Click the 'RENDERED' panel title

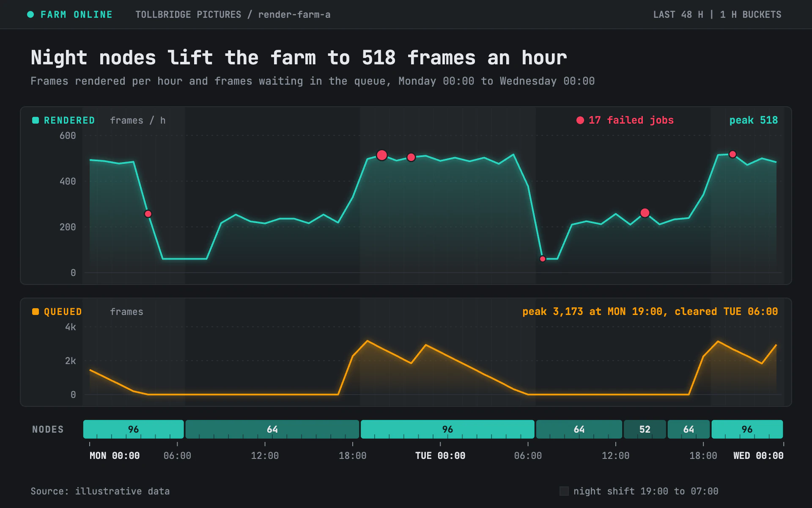click(x=69, y=120)
